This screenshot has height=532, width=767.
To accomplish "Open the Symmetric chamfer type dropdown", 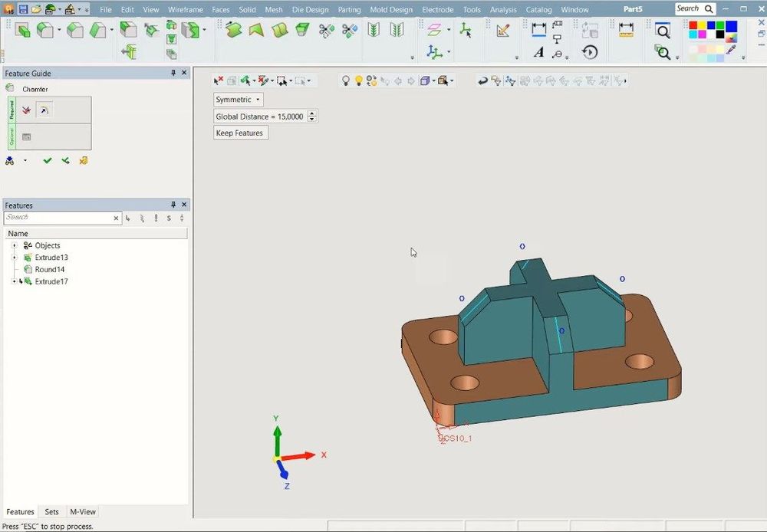I will point(239,100).
